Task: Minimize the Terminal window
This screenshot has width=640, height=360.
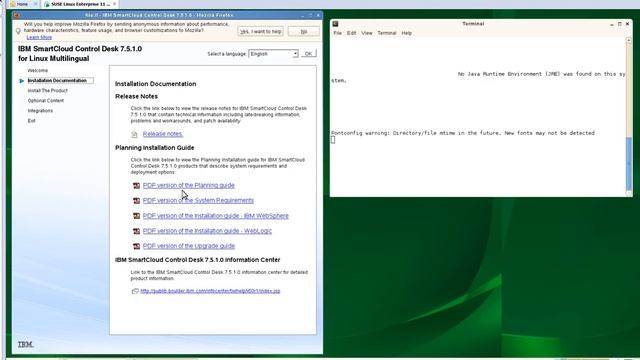Action: [611, 24]
